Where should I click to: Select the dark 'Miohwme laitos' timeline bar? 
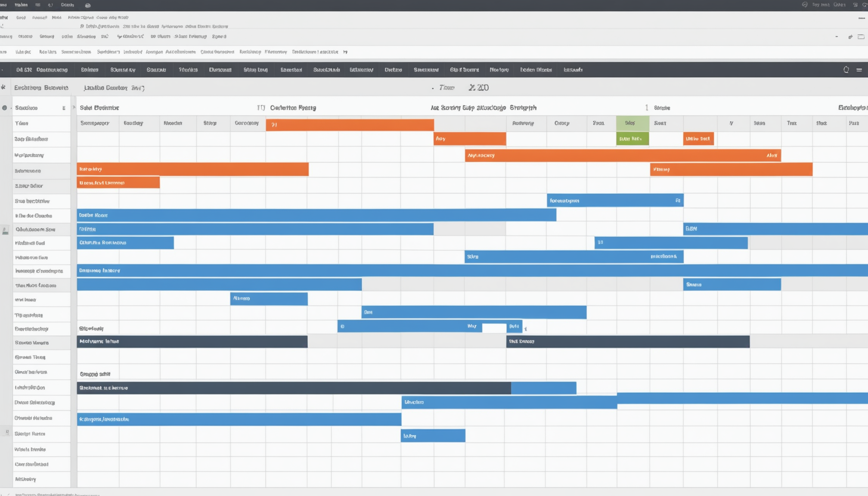click(x=192, y=341)
